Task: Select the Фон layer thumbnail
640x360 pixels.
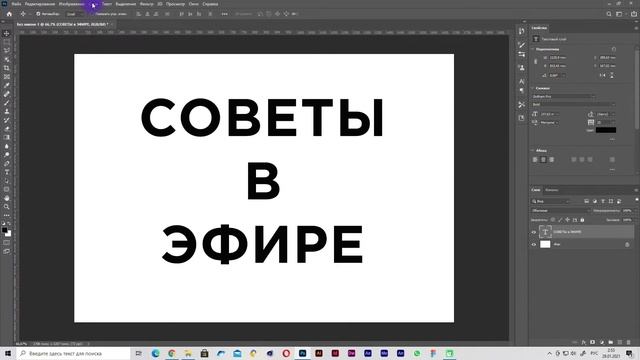Action: pyautogui.click(x=545, y=244)
